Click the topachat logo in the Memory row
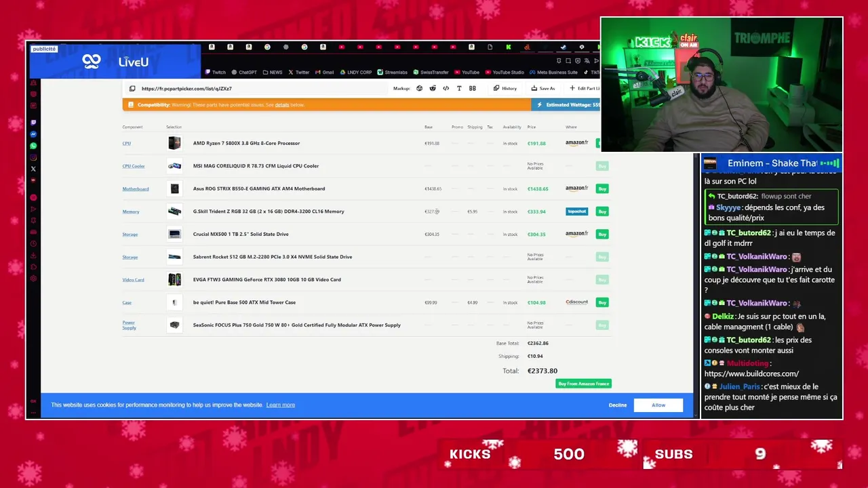The image size is (868, 488). (x=576, y=211)
